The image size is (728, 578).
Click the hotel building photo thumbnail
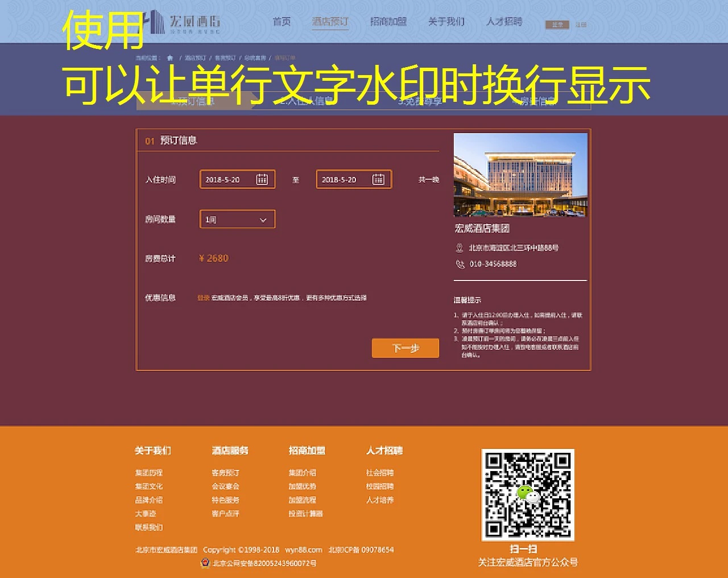[x=519, y=175]
